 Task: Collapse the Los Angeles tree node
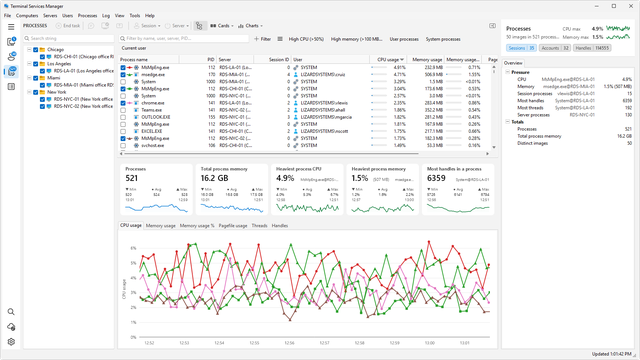[29, 64]
